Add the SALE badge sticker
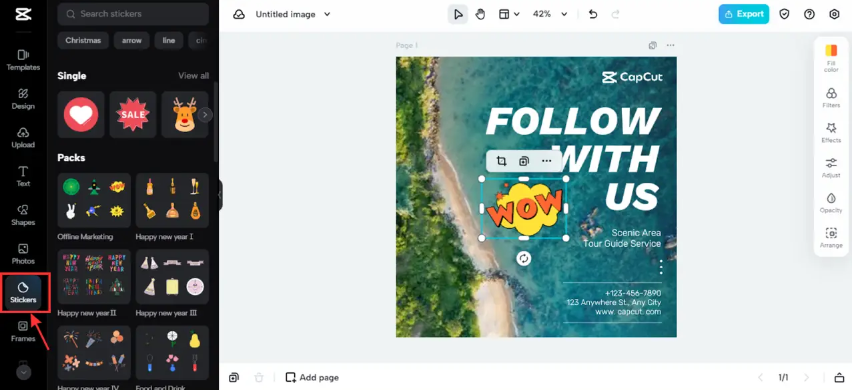Screen dimensions: 852x390 pyautogui.click(x=133, y=115)
